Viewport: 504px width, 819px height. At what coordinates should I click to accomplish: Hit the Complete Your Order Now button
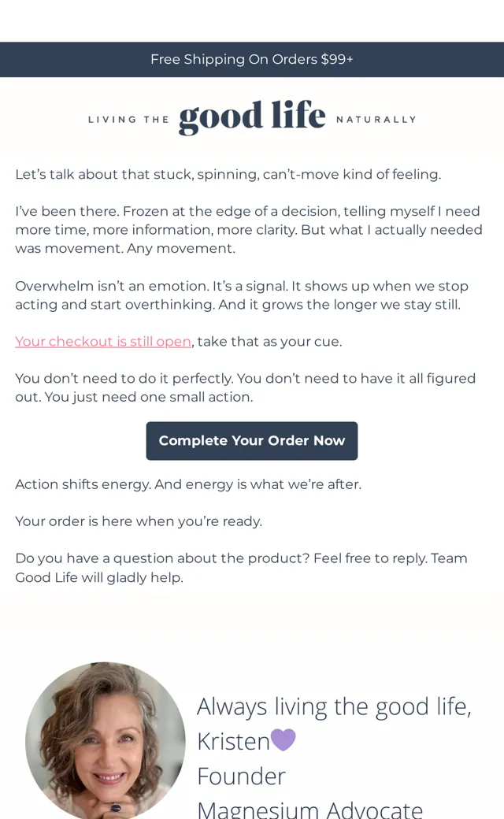pyautogui.click(x=252, y=441)
